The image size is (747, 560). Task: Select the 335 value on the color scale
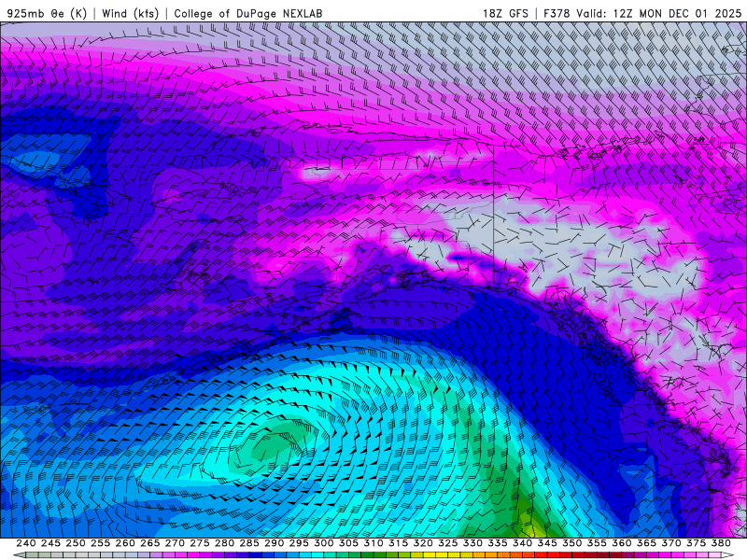pos(497,543)
